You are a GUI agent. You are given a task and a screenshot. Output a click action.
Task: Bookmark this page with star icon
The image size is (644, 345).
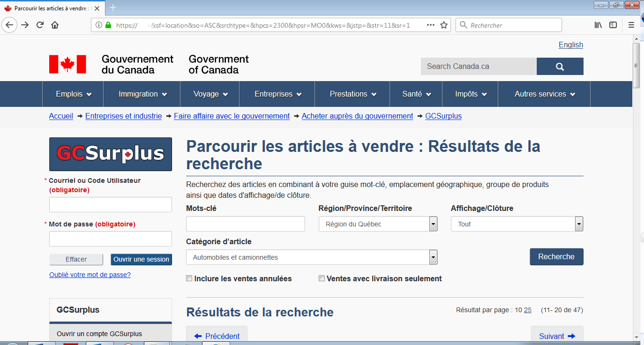click(x=443, y=25)
